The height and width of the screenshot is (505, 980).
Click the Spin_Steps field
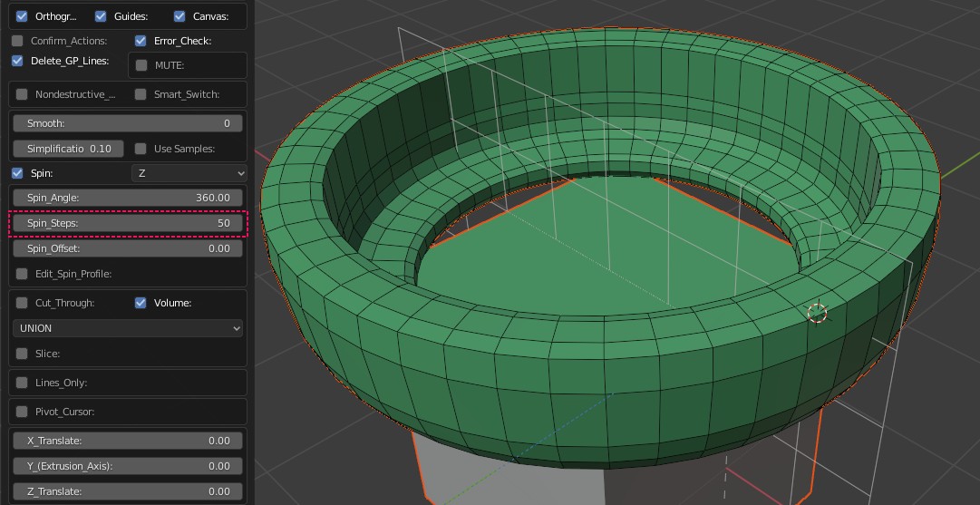click(128, 223)
